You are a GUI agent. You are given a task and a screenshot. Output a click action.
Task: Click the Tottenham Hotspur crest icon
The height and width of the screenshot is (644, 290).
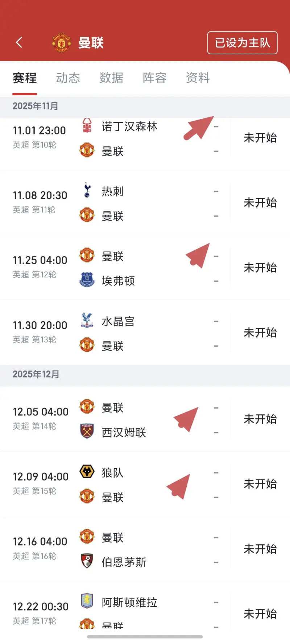click(x=87, y=191)
